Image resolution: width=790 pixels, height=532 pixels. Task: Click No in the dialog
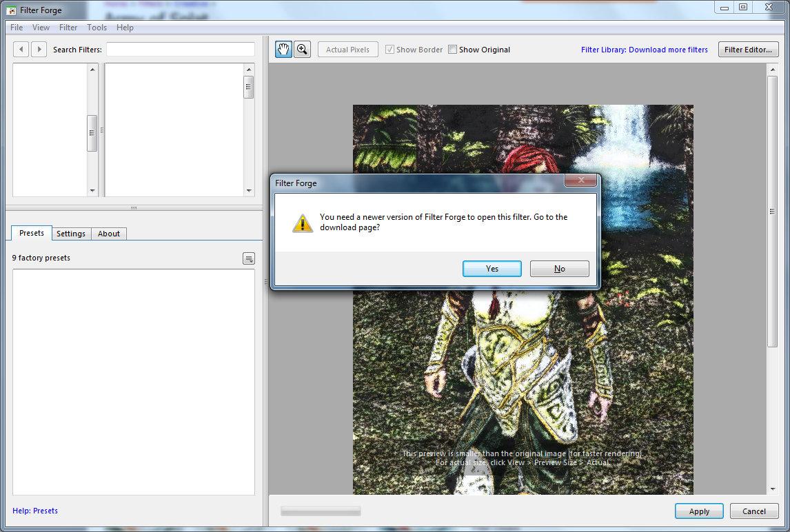(x=560, y=269)
